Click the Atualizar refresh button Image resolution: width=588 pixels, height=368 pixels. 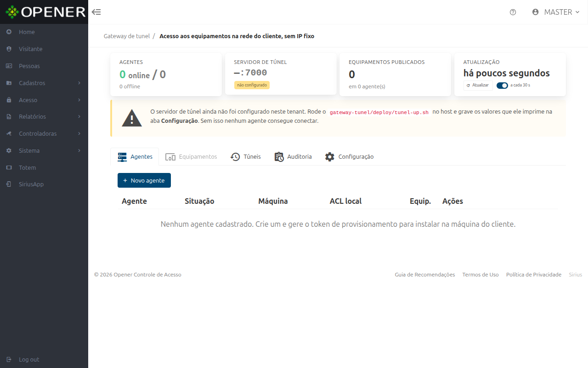coord(478,86)
